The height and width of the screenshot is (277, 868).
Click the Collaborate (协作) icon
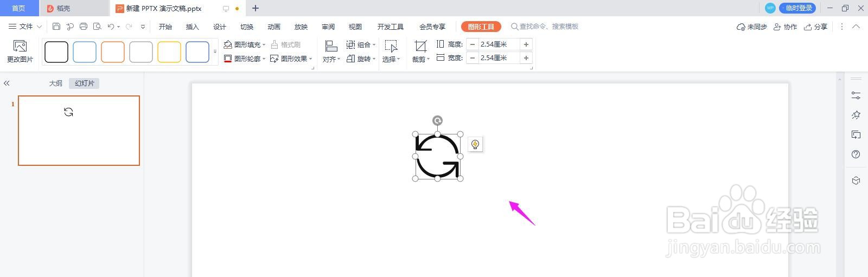(777, 27)
